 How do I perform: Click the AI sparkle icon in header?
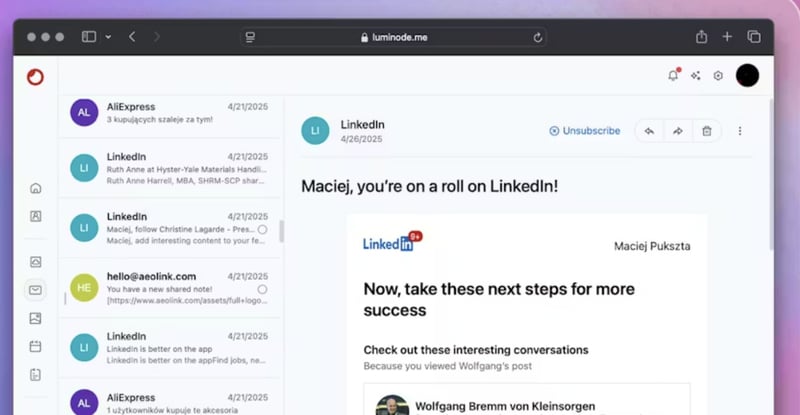[x=696, y=75]
